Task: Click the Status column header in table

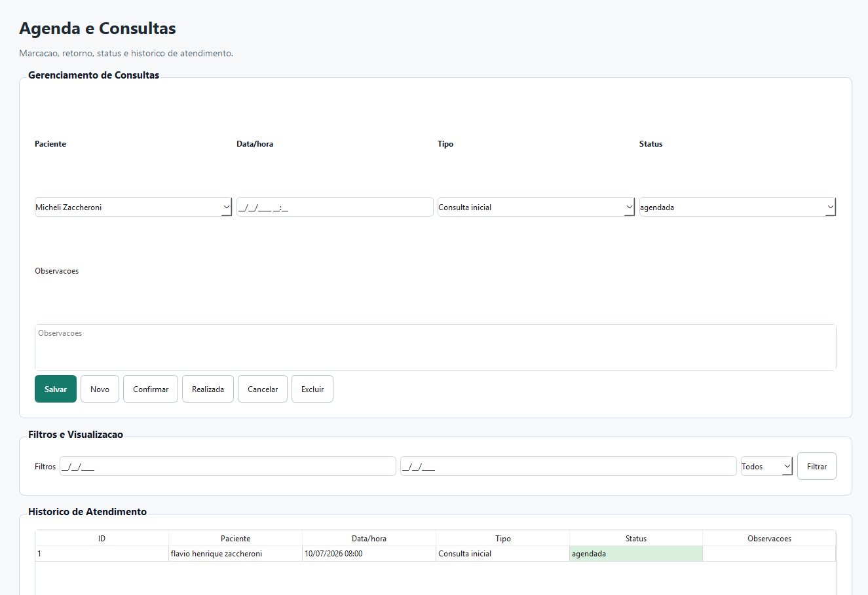Action: (635, 538)
